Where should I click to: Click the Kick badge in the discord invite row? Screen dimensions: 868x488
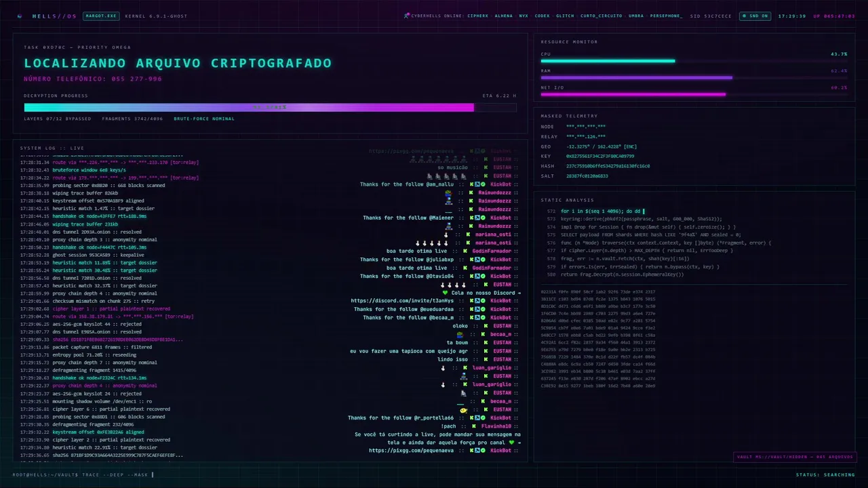(473, 301)
